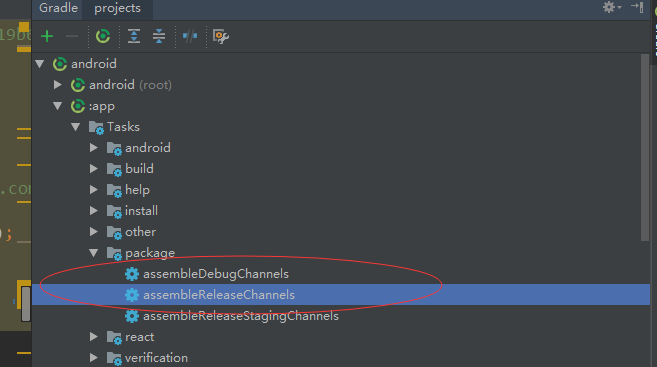Image resolution: width=657 pixels, height=367 pixels.
Task: Expand the android (root) node
Action: tap(57, 85)
